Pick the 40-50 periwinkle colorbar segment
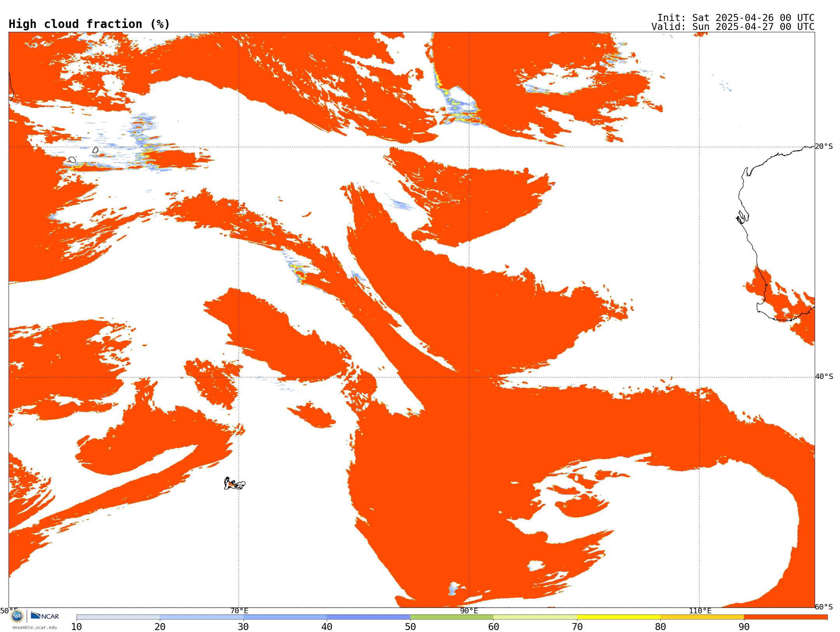 (368, 617)
